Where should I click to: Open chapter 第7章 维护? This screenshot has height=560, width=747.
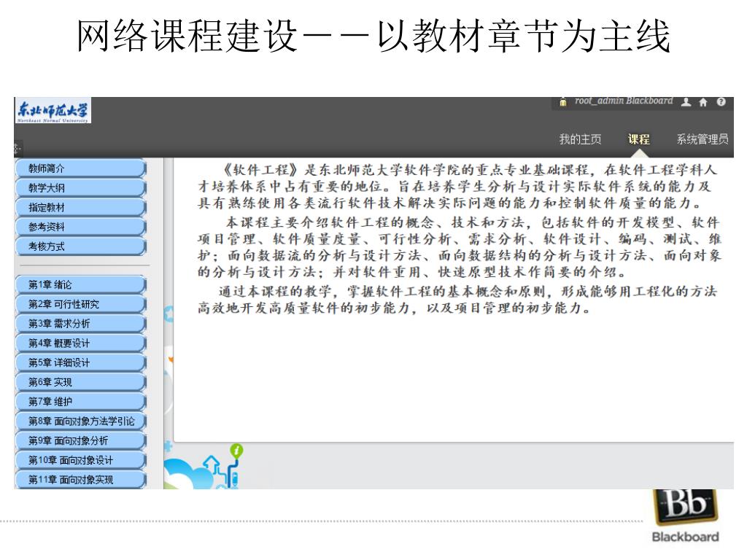pyautogui.click(x=80, y=402)
